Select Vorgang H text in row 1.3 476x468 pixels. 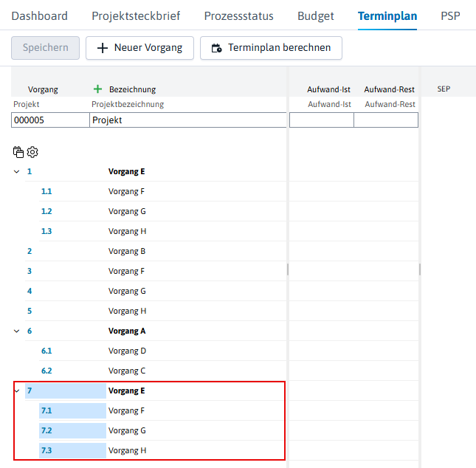[127, 232]
